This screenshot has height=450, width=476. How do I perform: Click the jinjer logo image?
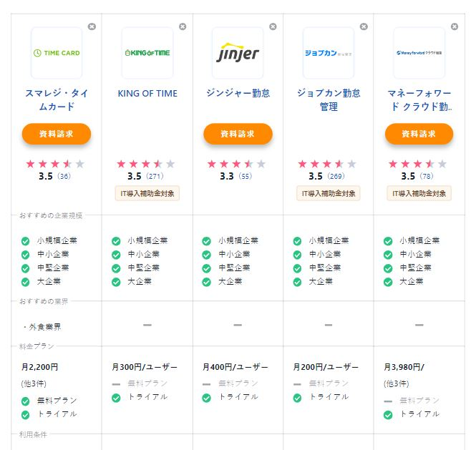coord(238,53)
